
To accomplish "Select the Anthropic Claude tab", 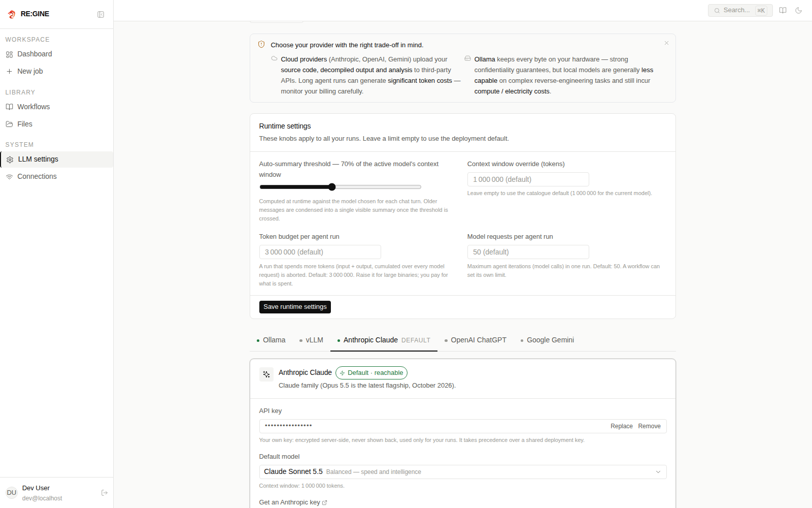I will click(x=384, y=340).
